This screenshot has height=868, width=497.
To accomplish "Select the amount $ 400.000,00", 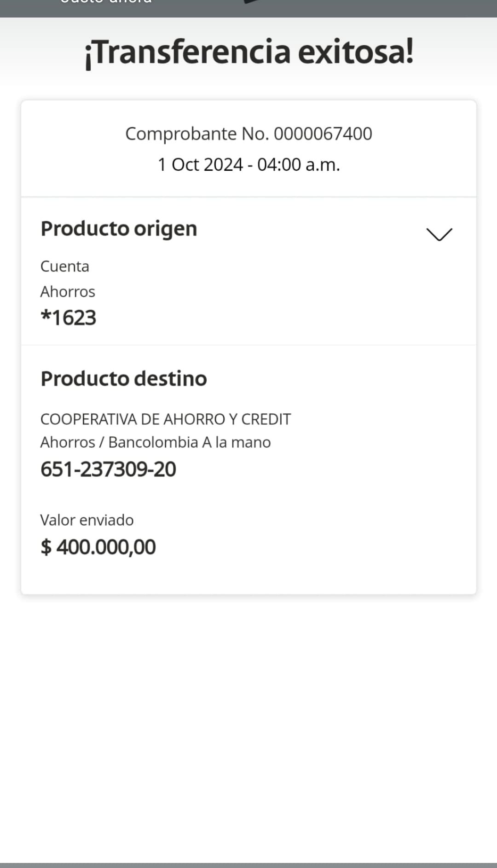I will pyautogui.click(x=98, y=547).
